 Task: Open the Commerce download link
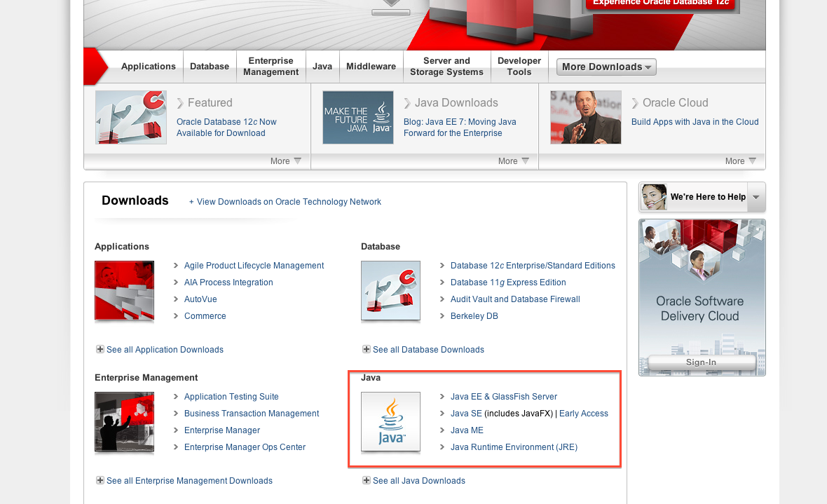pos(205,316)
